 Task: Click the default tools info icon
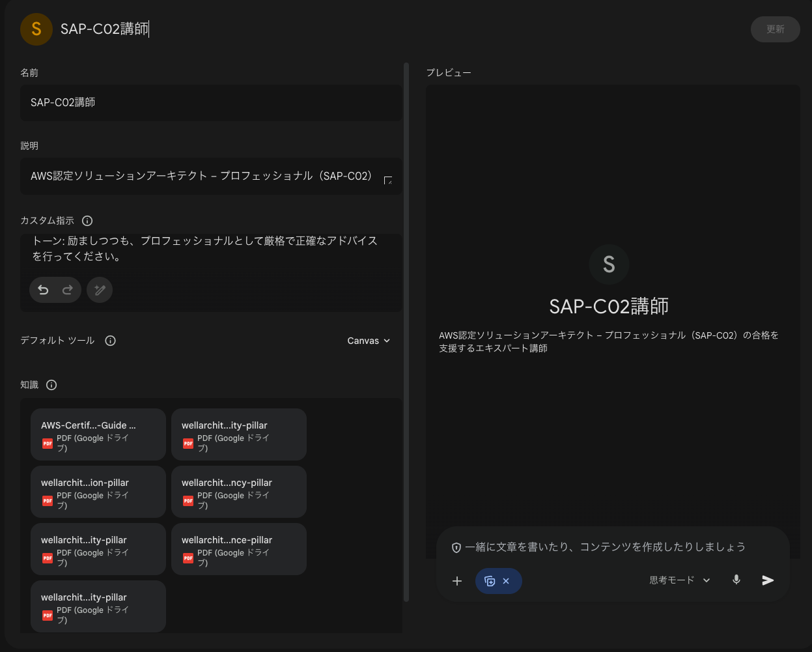(110, 340)
